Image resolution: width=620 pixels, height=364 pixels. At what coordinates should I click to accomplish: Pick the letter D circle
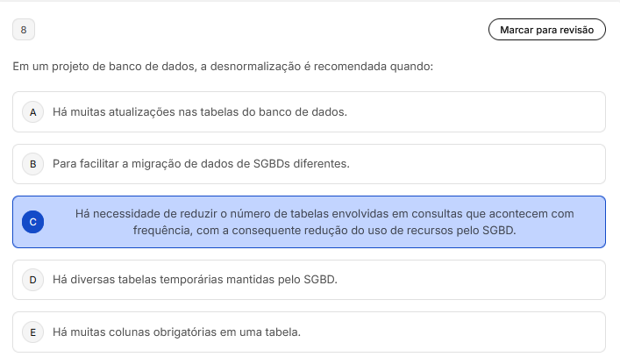32,280
